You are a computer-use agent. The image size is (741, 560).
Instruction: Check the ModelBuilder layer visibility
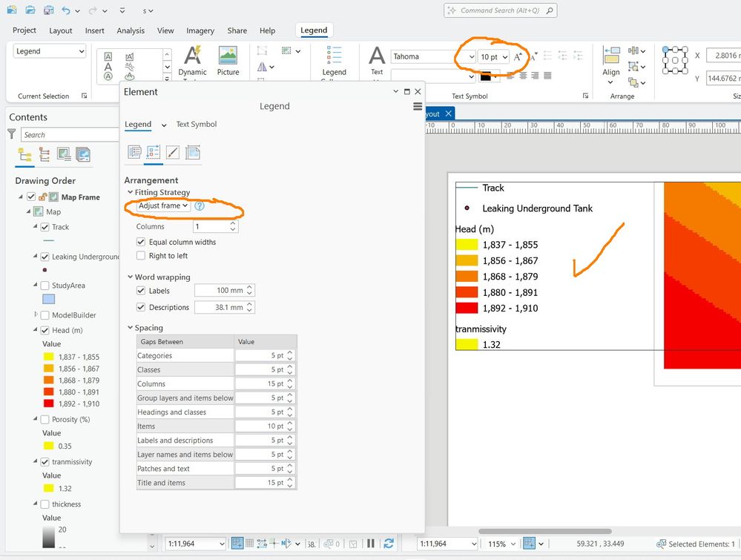[x=45, y=315]
